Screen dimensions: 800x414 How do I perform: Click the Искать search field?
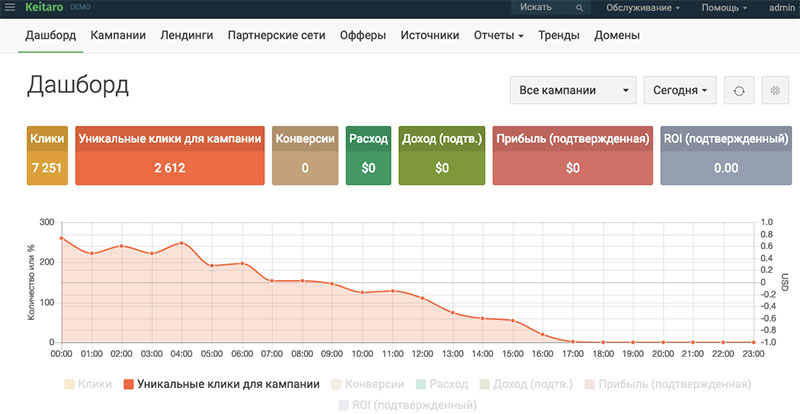point(540,8)
